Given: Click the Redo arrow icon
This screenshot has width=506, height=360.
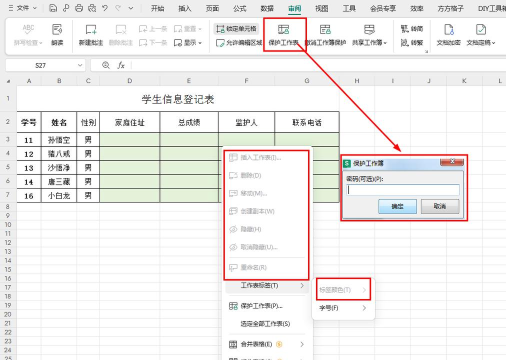Looking at the screenshot, I should [x=118, y=8].
